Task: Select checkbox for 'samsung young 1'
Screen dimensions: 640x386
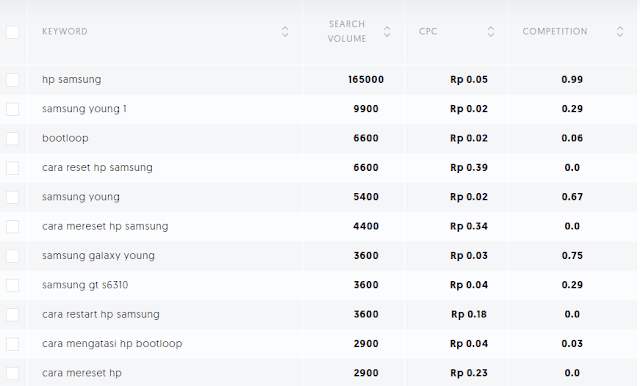Action: point(13,109)
